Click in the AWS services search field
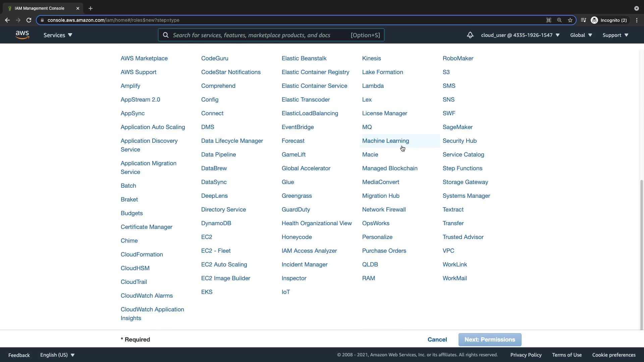Viewport: 644px width, 362px height. pyautogui.click(x=252, y=35)
